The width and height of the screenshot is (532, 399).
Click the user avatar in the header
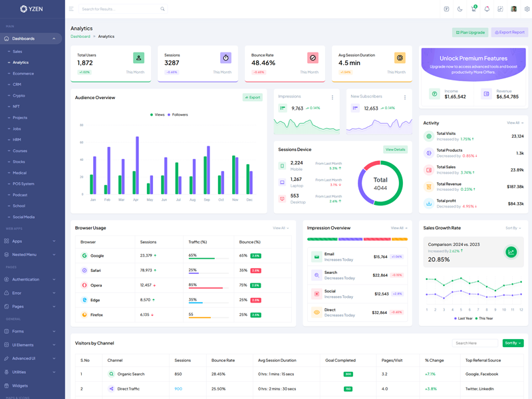pyautogui.click(x=514, y=9)
